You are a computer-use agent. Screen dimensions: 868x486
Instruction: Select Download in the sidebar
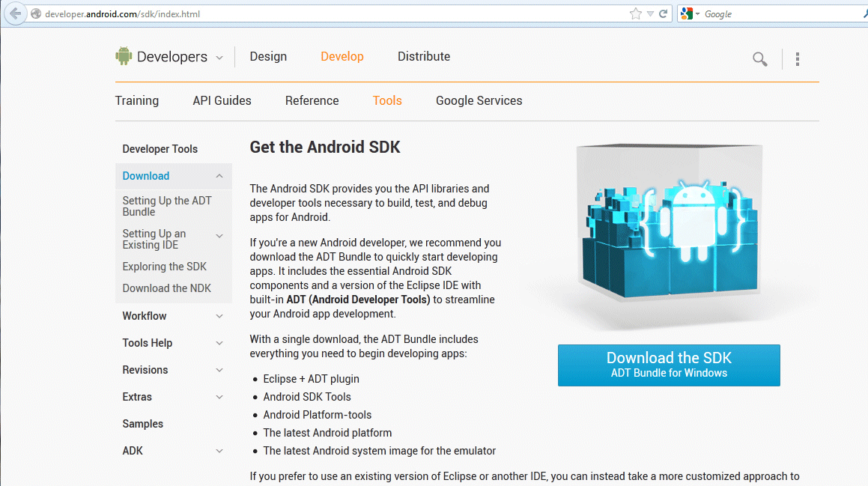(145, 176)
